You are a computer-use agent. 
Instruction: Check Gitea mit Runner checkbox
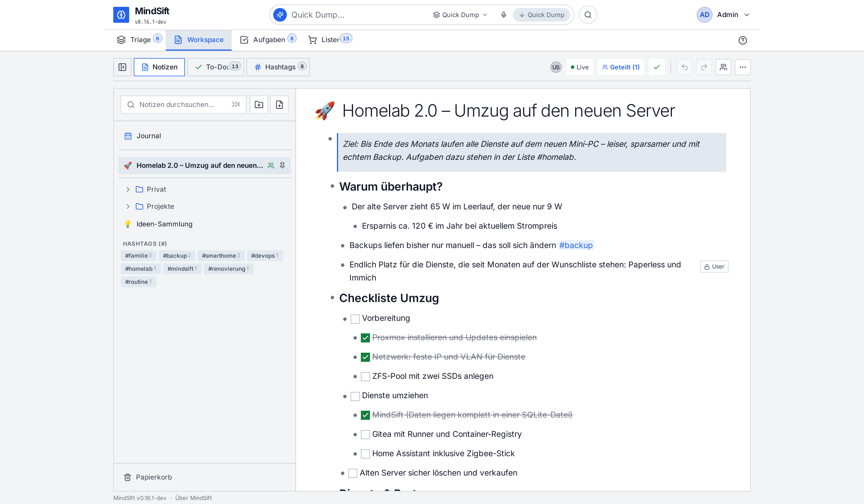tap(365, 435)
